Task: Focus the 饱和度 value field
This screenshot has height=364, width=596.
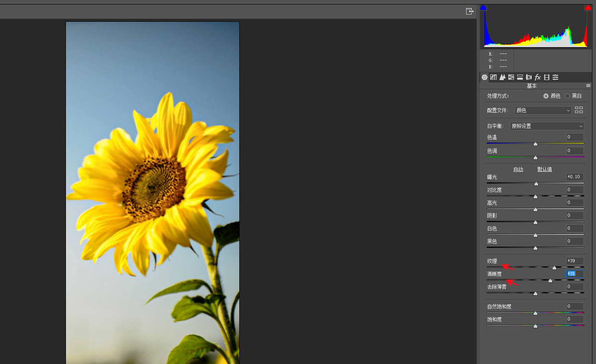Action: tap(575, 319)
